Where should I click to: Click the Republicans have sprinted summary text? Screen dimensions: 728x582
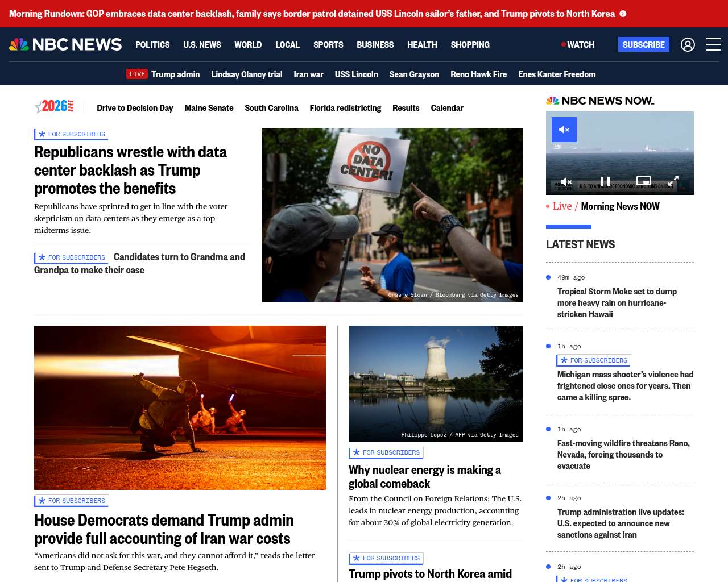coord(131,218)
